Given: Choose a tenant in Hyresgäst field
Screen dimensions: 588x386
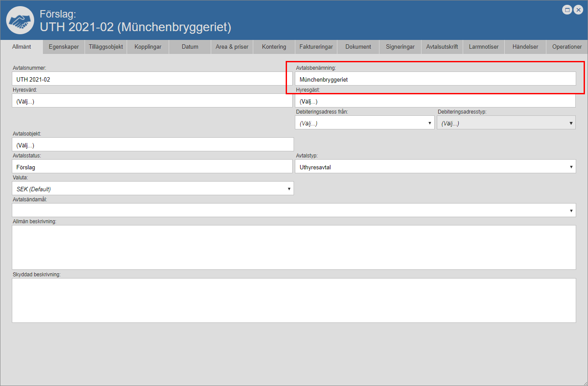Looking at the screenshot, I should point(435,101).
